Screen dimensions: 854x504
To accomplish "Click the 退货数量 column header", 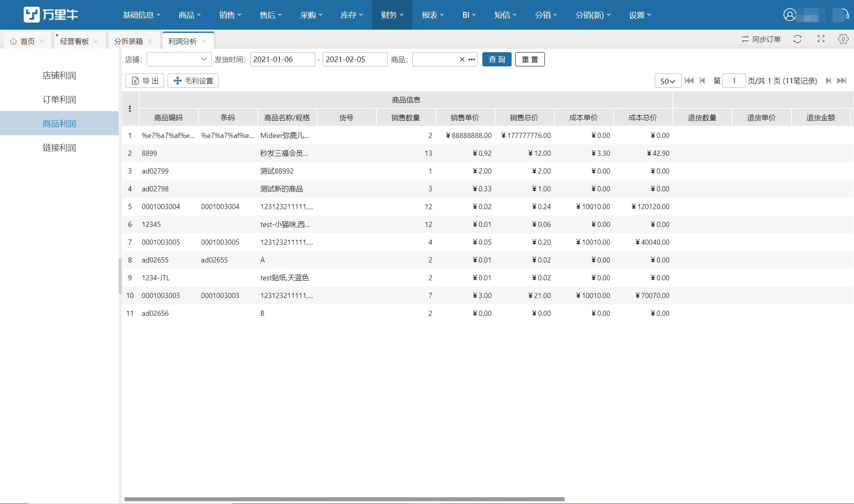I will (702, 117).
